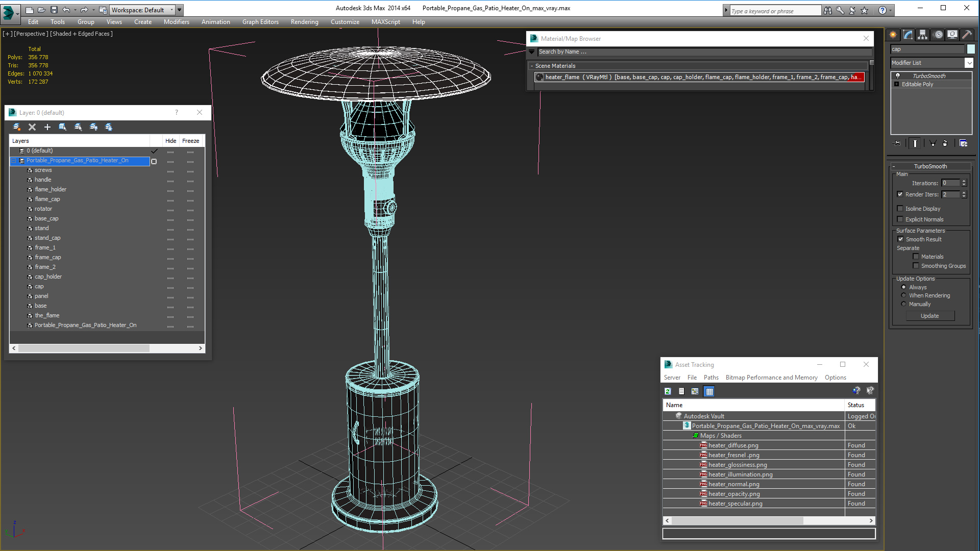Collapse the TurboSmooth rollout header
Image resolution: width=980 pixels, height=551 pixels.
930,166
